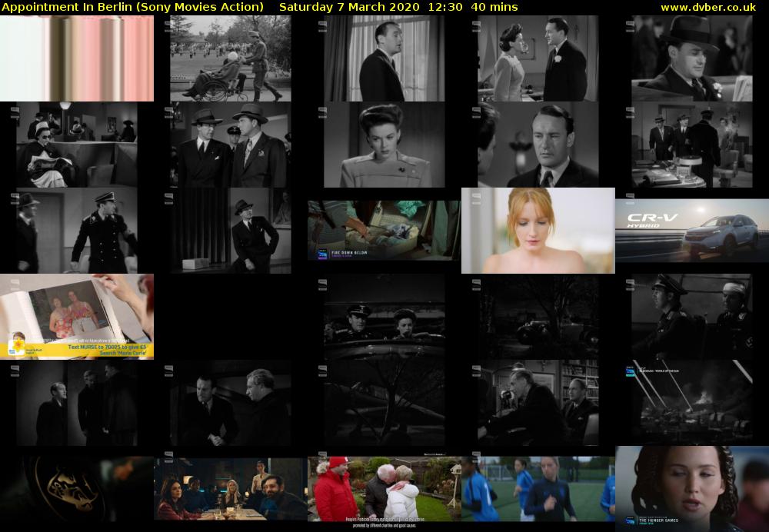Select thumbnail of officer and woman in car

384,316
